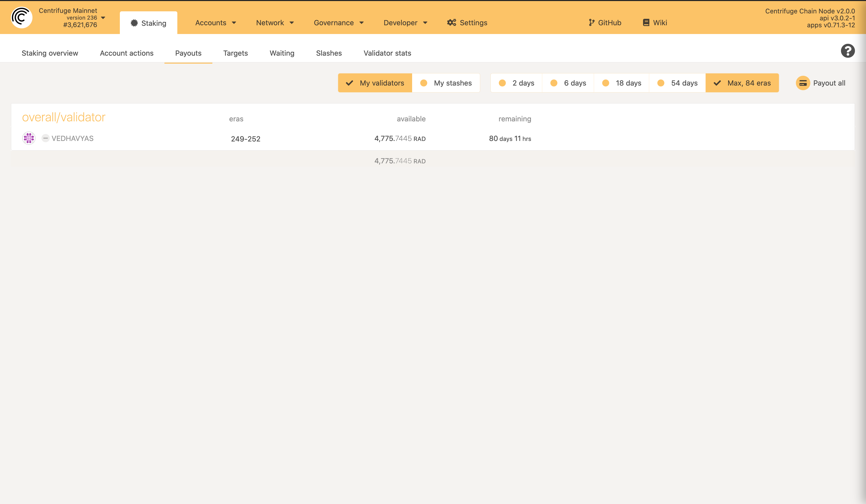The height and width of the screenshot is (504, 866).
Task: Open the Developer dropdown menu
Action: tap(405, 23)
